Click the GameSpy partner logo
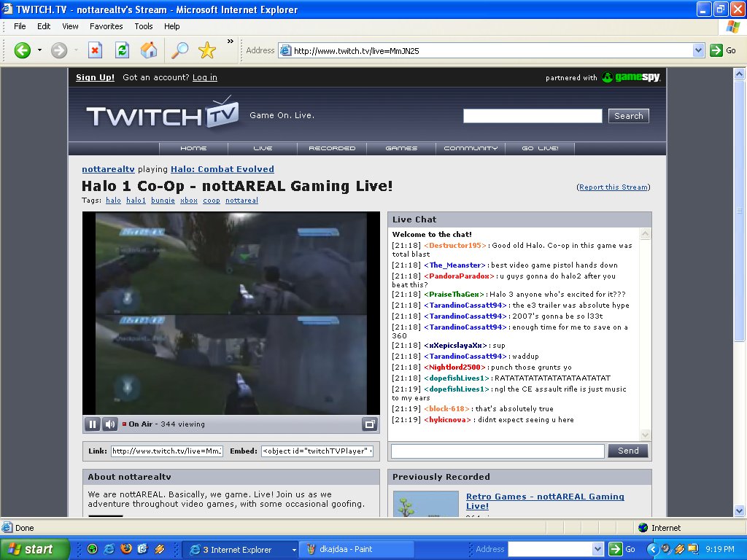Image resolution: width=747 pixels, height=560 pixels. tap(632, 77)
